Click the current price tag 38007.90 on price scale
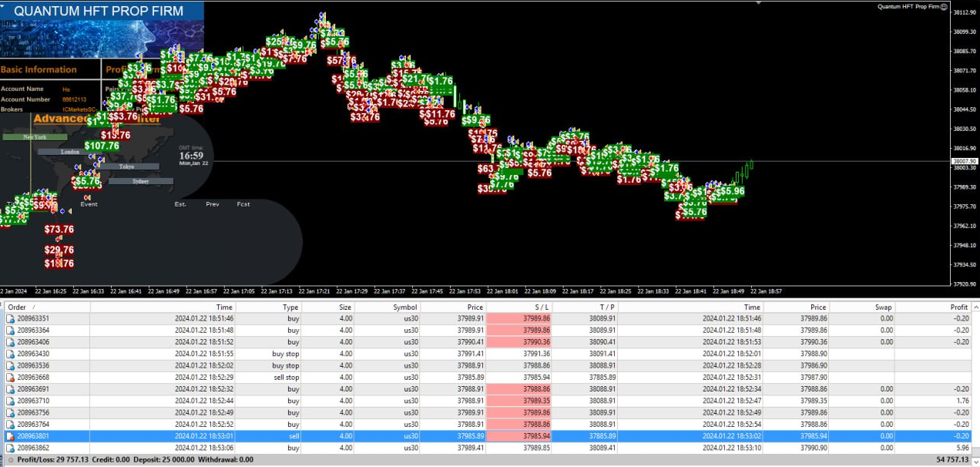 [x=964, y=161]
